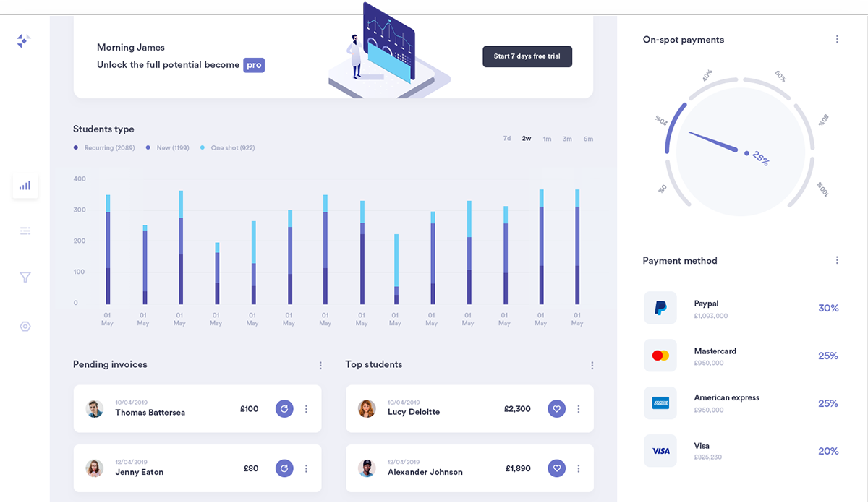The height and width of the screenshot is (503, 868).
Task: Select the 3m time range tab
Action: point(567,139)
